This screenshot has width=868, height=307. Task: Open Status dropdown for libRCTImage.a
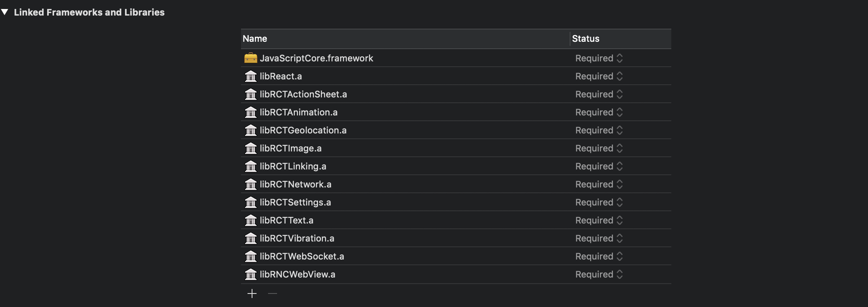(x=599, y=148)
